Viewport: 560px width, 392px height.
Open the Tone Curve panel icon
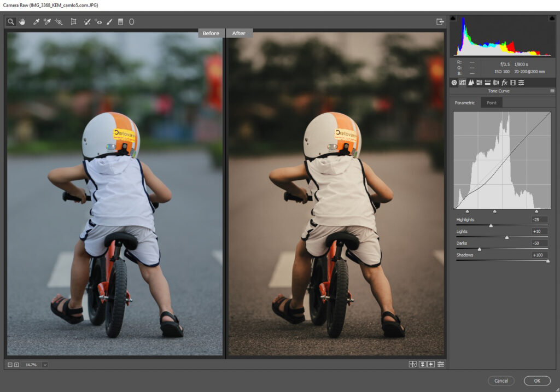[463, 83]
